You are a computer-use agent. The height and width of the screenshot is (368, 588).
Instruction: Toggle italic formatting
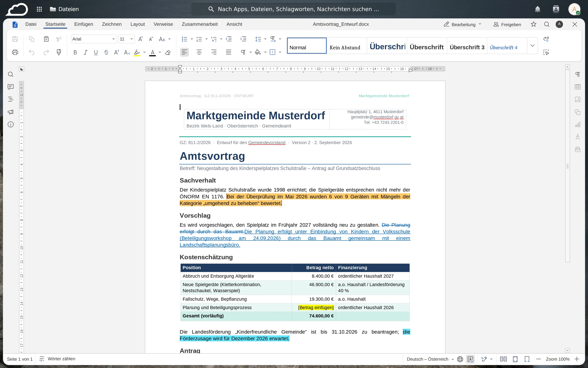click(85, 52)
